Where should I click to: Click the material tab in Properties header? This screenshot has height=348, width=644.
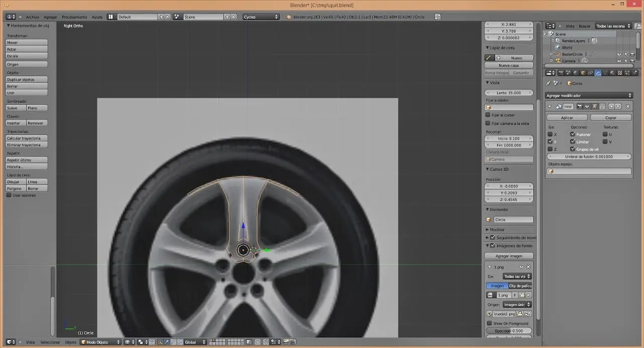612,73
